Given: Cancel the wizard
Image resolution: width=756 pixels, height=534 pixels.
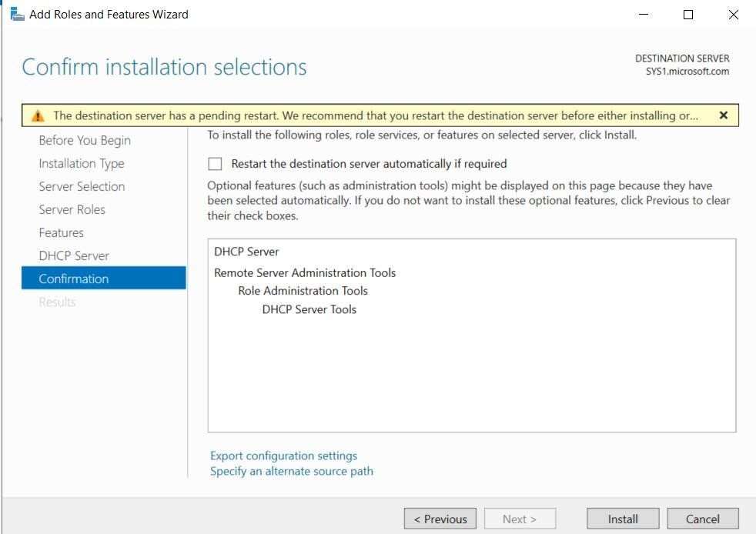Looking at the screenshot, I should click(x=703, y=519).
